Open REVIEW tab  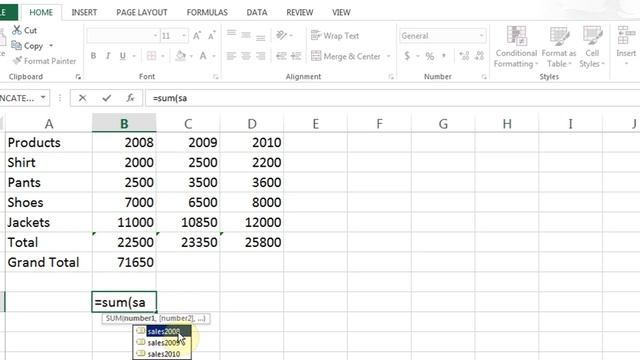300,12
